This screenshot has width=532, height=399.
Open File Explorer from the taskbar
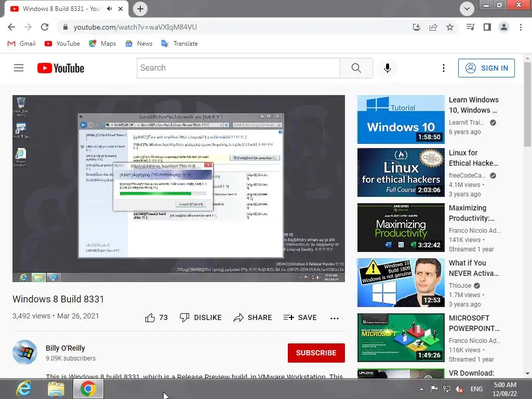click(x=56, y=389)
